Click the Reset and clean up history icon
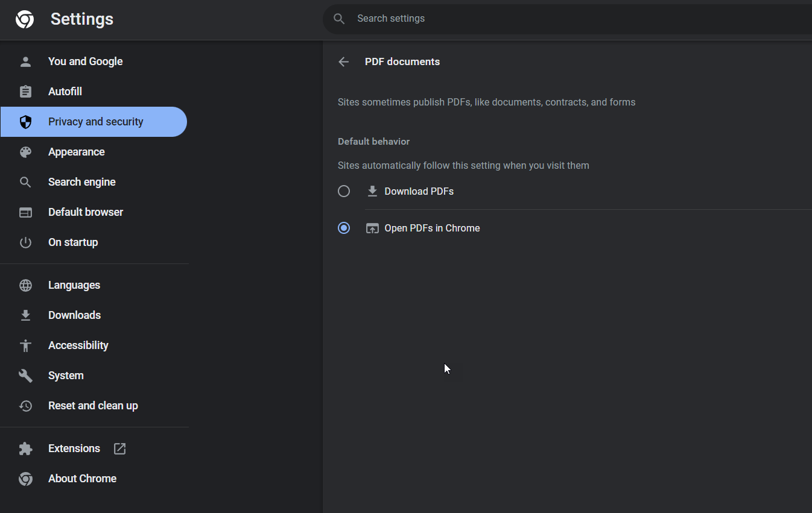Screen dimensions: 812x513 pos(25,406)
